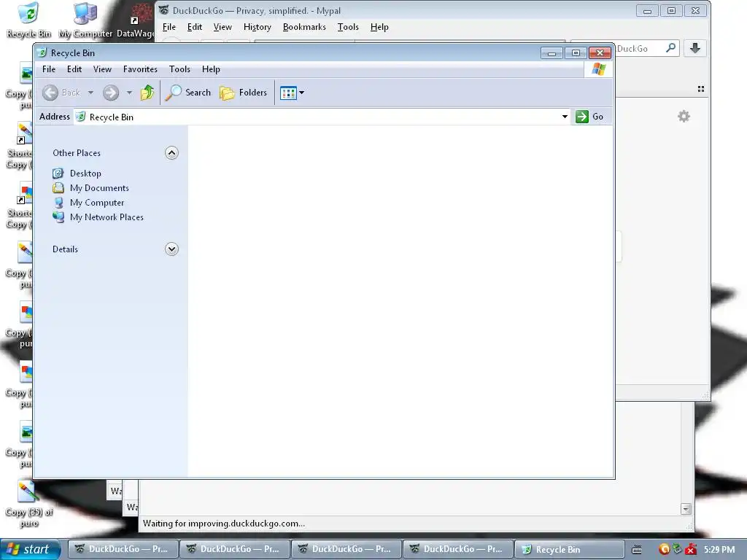Open Back history dropdown arrow
This screenshot has height=560, width=747.
[x=90, y=93]
